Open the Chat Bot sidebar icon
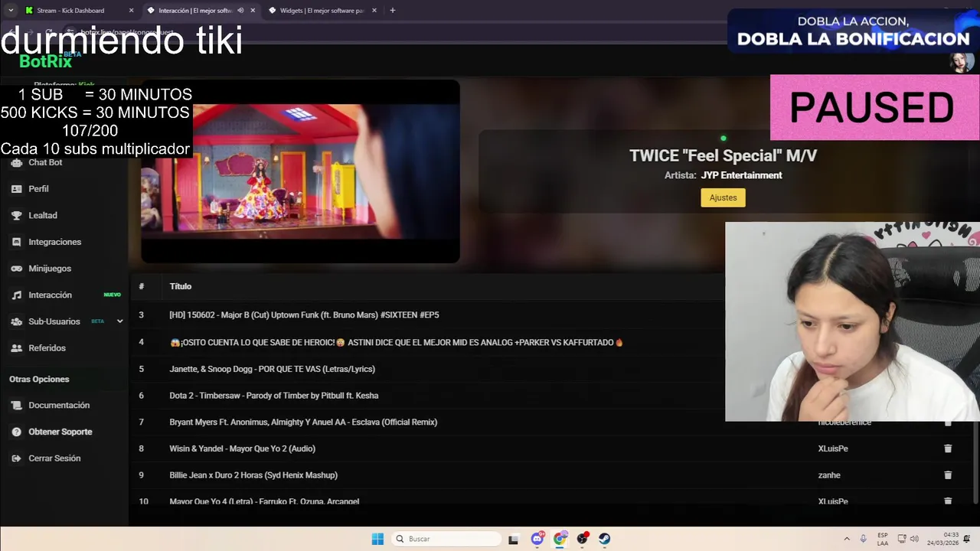 tap(16, 162)
